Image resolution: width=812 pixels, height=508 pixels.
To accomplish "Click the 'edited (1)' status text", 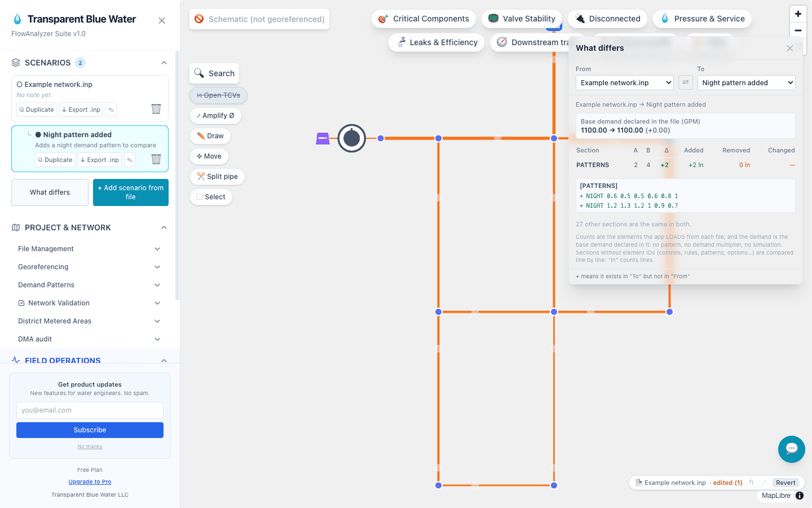I will coord(727,483).
